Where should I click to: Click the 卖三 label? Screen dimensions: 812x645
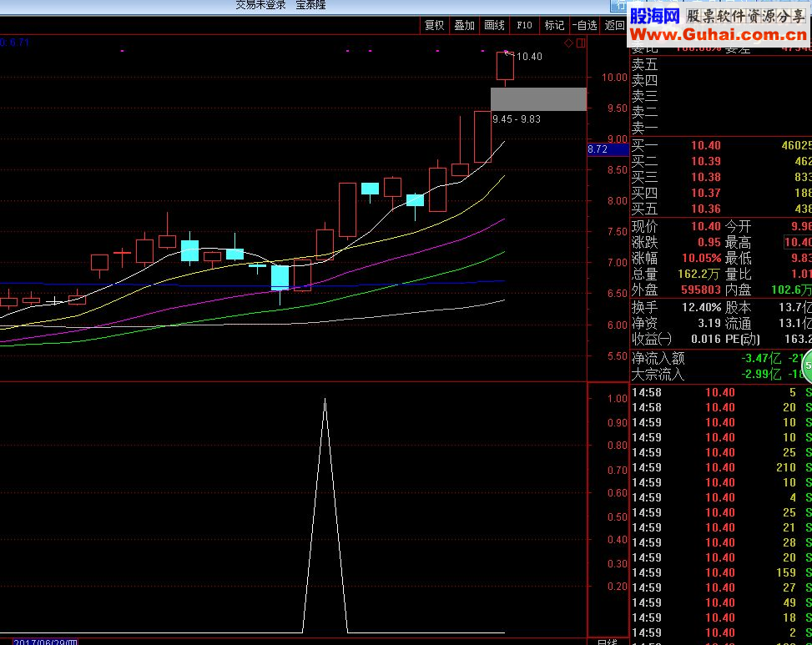tap(645, 96)
